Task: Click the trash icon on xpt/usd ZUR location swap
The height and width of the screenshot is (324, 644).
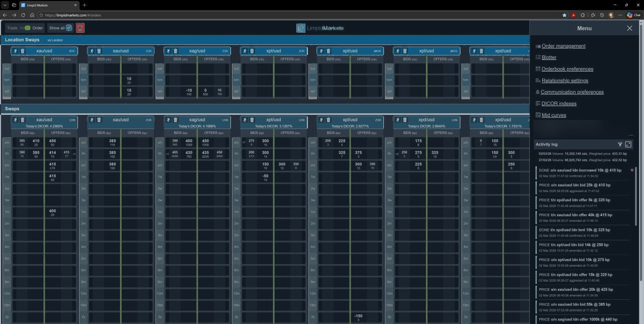Action: click(252, 51)
